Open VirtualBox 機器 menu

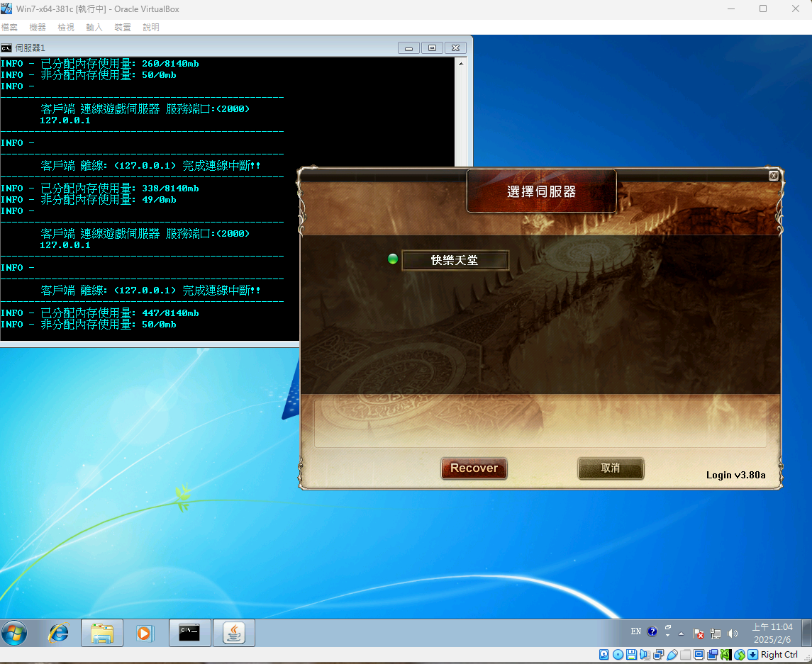pos(38,28)
